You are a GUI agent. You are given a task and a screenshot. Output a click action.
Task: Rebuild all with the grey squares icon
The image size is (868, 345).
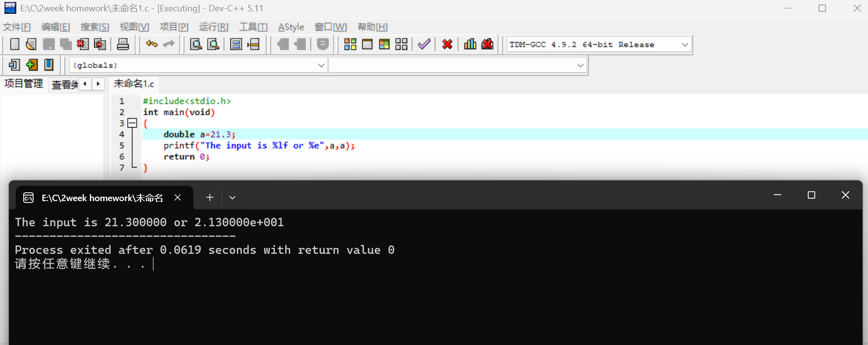tap(402, 44)
